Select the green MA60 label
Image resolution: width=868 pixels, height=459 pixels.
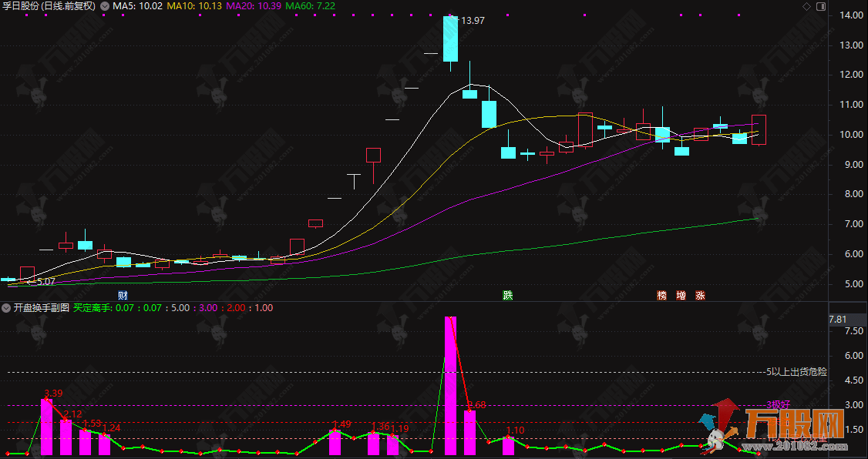click(310, 6)
